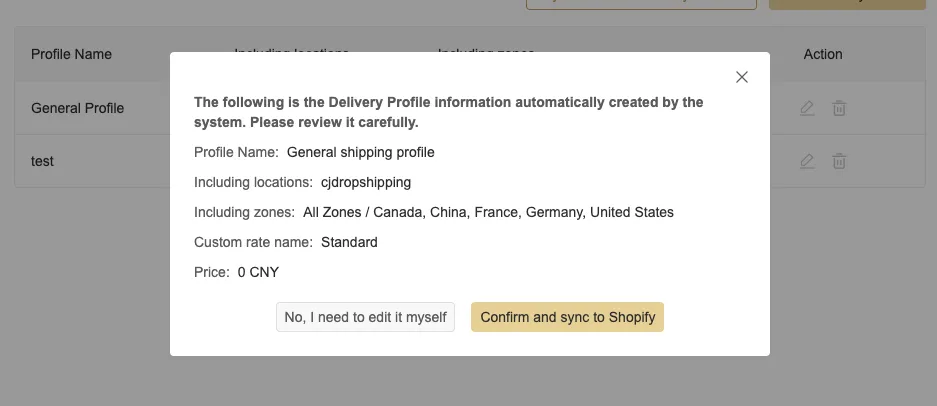Click the 0 CNY price value

(257, 272)
